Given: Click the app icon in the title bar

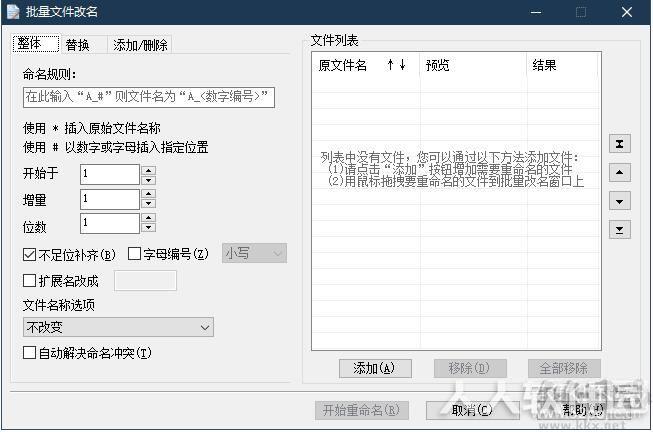Looking at the screenshot, I should coord(13,12).
